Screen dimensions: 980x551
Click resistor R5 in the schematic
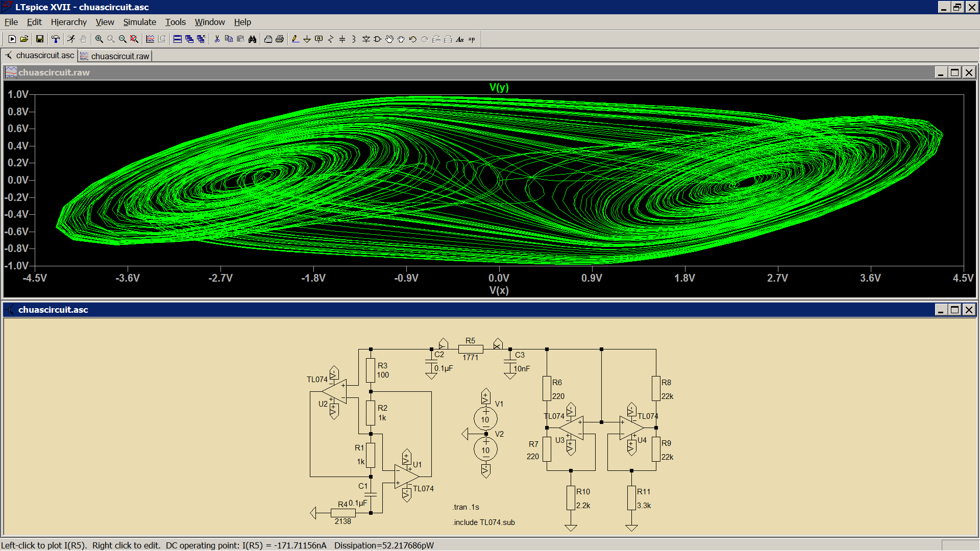471,349
